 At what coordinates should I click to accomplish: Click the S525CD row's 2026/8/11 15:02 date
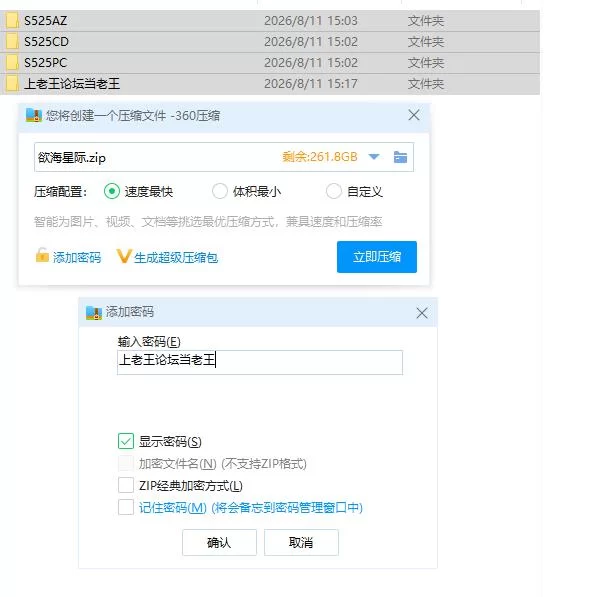311,42
